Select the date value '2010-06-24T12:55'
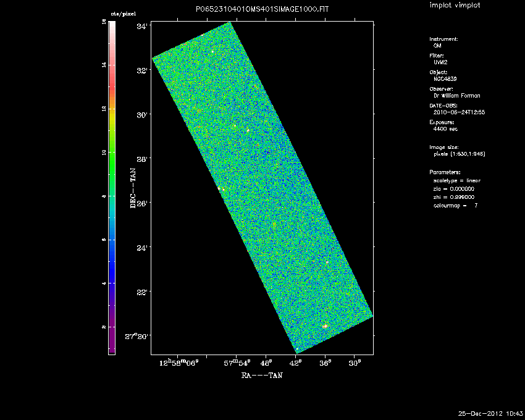 pos(459,112)
